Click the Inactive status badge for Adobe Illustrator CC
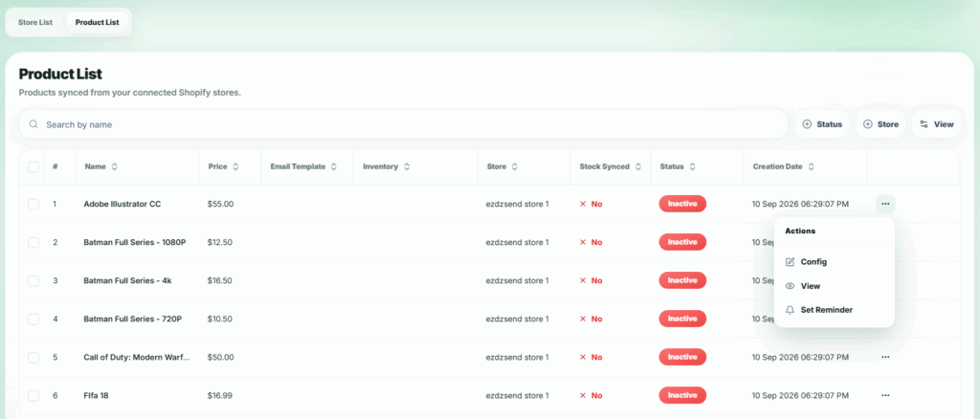Screen dimensions: 980x419 682,204
